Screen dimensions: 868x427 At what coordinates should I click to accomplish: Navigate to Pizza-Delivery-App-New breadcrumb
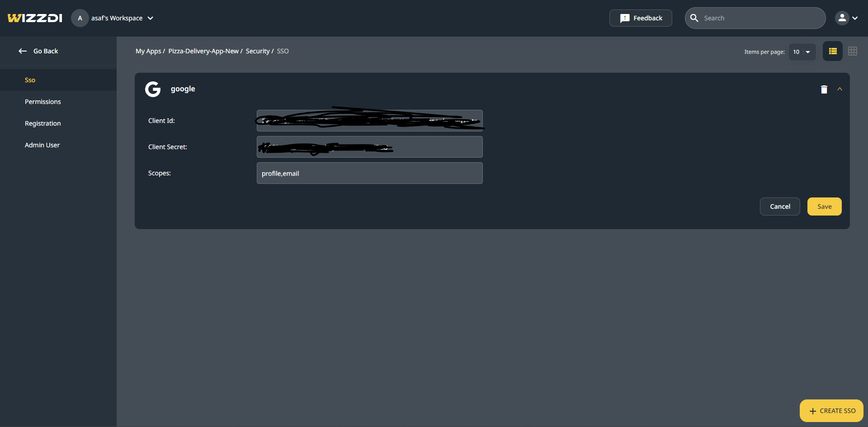pyautogui.click(x=203, y=51)
